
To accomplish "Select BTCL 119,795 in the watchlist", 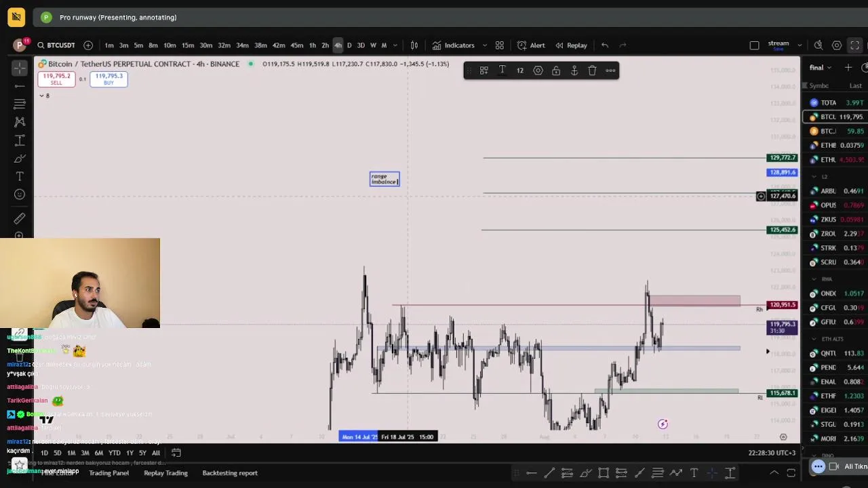I will pyautogui.click(x=835, y=117).
